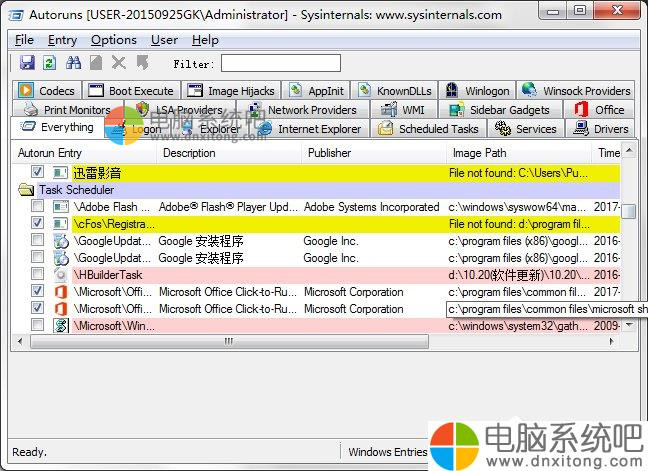
Task: Click the Jump to entry arrow icon
Action: point(142,63)
